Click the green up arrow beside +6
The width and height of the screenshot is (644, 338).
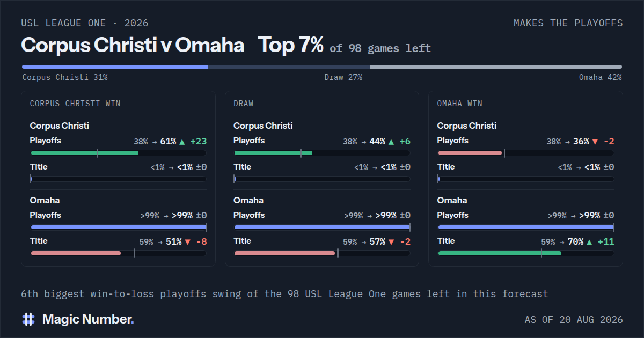[x=391, y=142]
